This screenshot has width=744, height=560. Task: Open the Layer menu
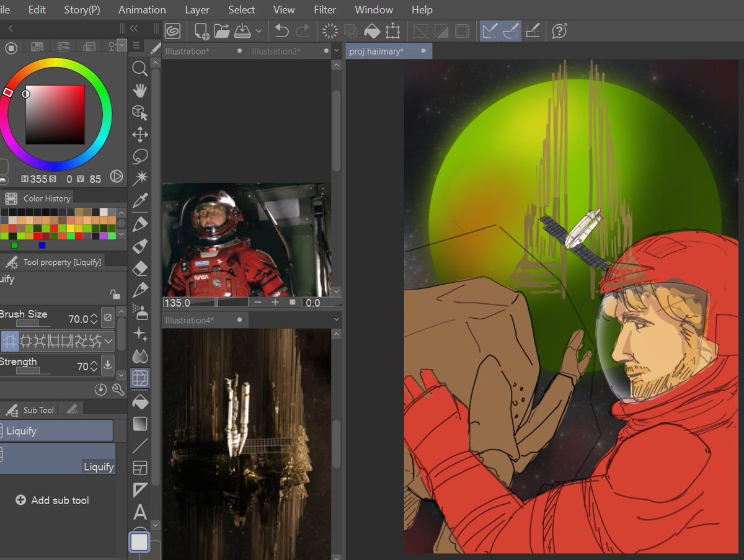(197, 9)
